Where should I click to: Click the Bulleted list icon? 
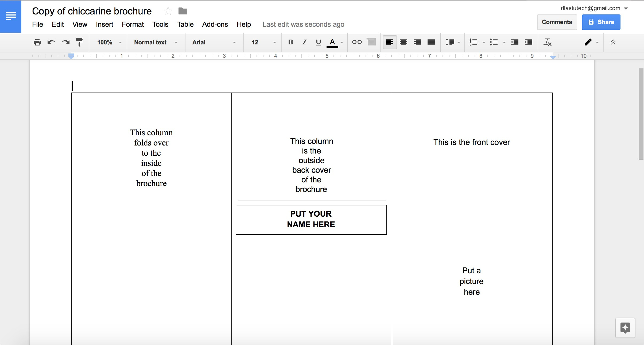494,43
